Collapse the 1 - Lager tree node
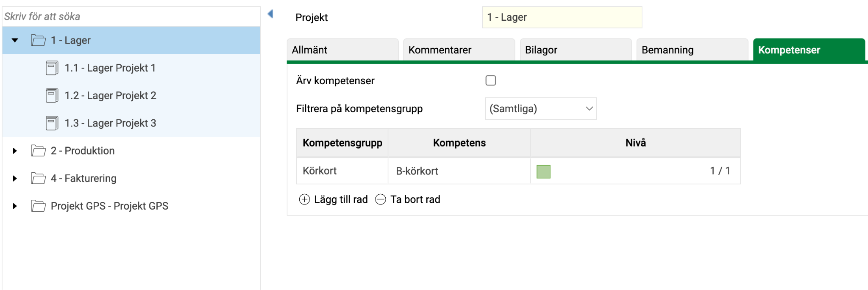This screenshot has width=868, height=290. coord(15,41)
